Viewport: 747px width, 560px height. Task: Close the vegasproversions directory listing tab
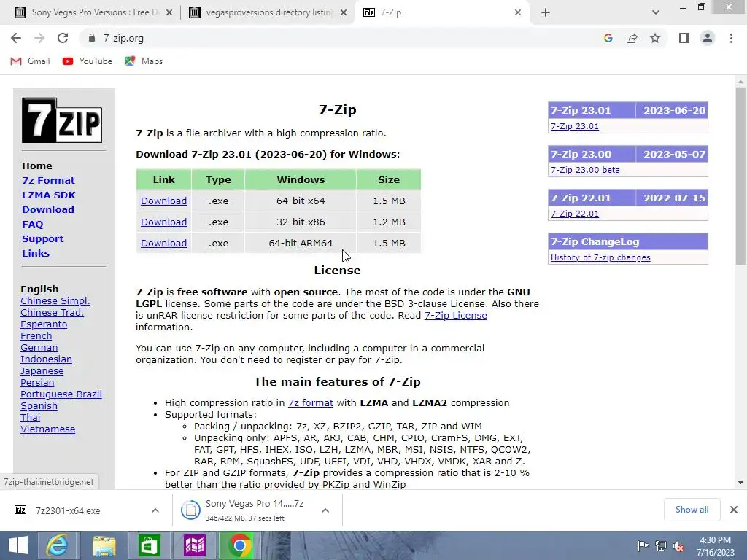tap(343, 12)
